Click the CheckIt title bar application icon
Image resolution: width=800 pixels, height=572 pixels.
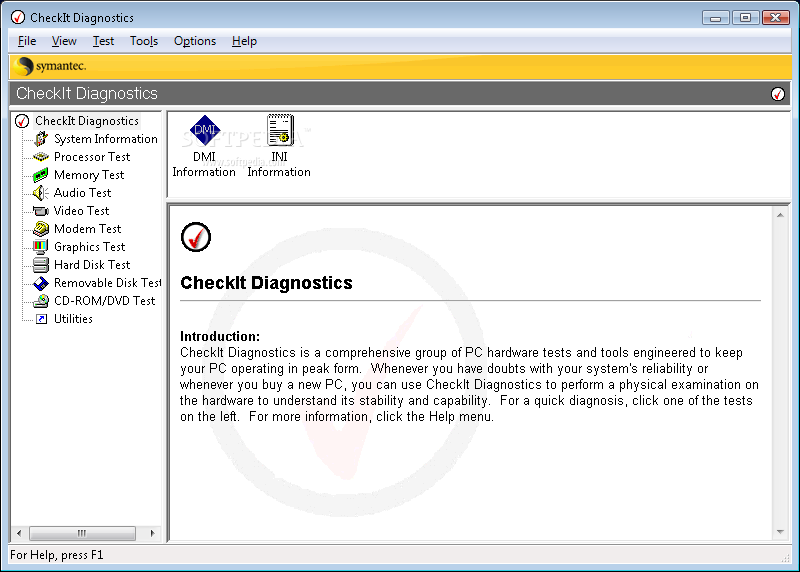click(18, 17)
